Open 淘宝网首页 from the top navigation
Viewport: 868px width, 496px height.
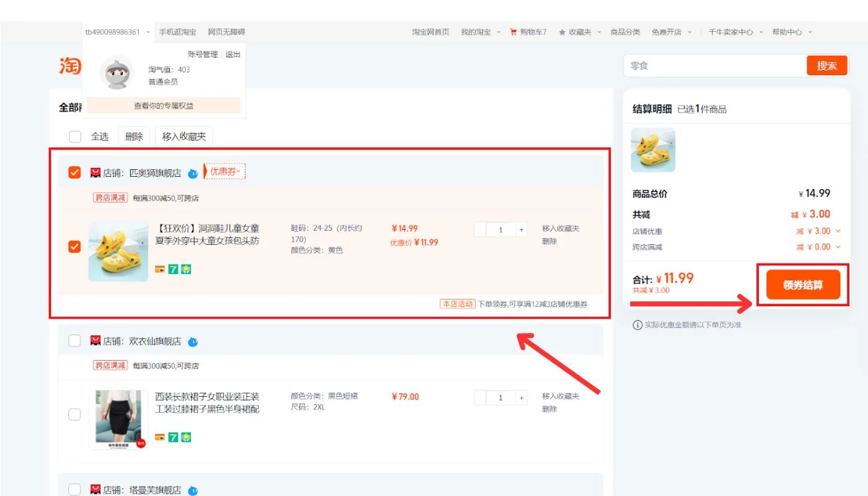(x=431, y=32)
